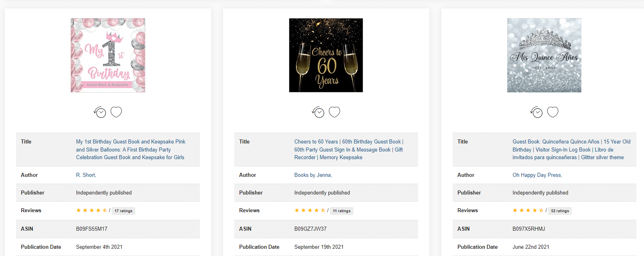This screenshot has height=256, width=644.
Task: Click star rating for My 1st Birthday book
Action: (91, 211)
